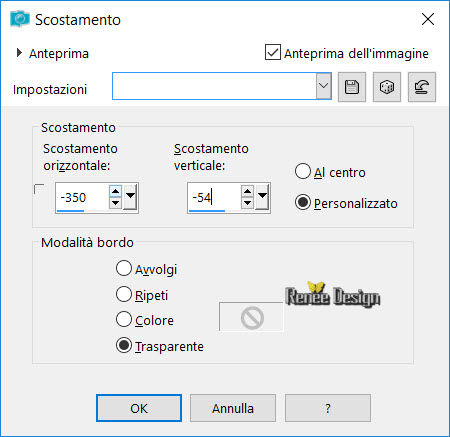The image size is (450, 437).
Task: Choose the Ripeti edge mode
Action: [124, 294]
